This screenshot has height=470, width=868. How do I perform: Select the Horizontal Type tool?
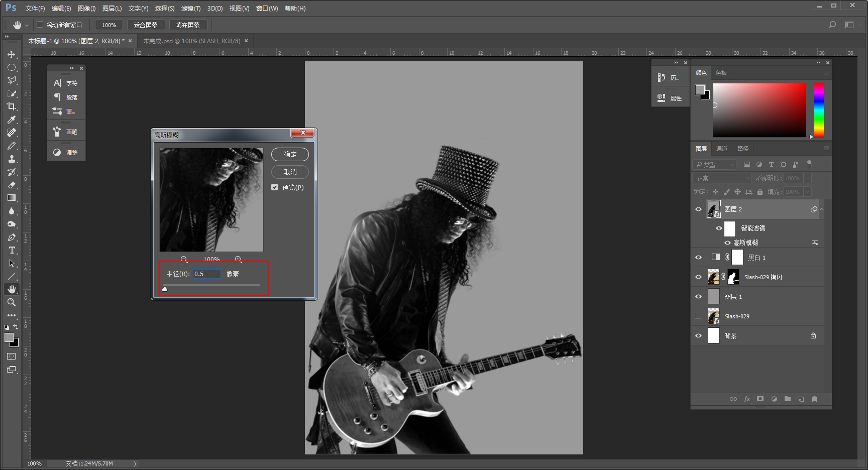pos(12,250)
